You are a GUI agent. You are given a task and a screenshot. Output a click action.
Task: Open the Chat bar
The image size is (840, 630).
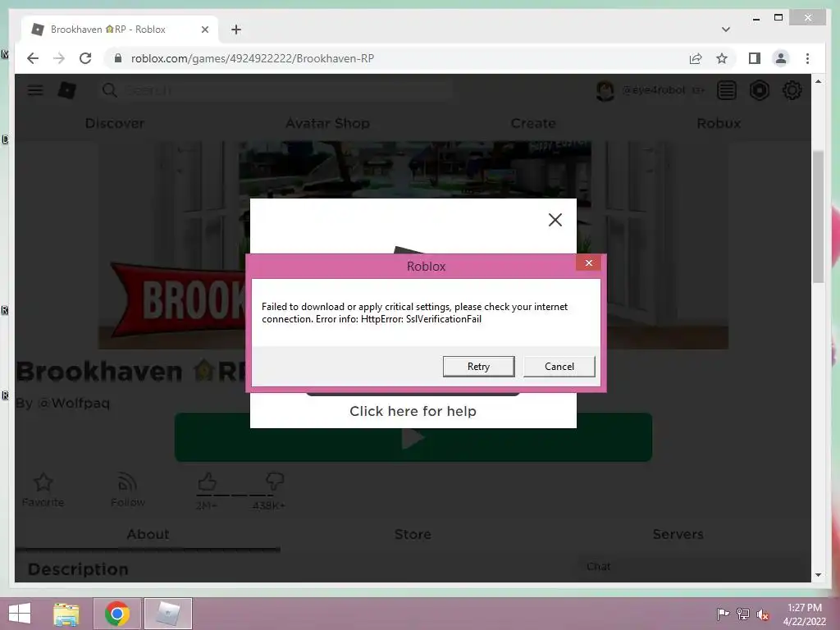point(692,567)
